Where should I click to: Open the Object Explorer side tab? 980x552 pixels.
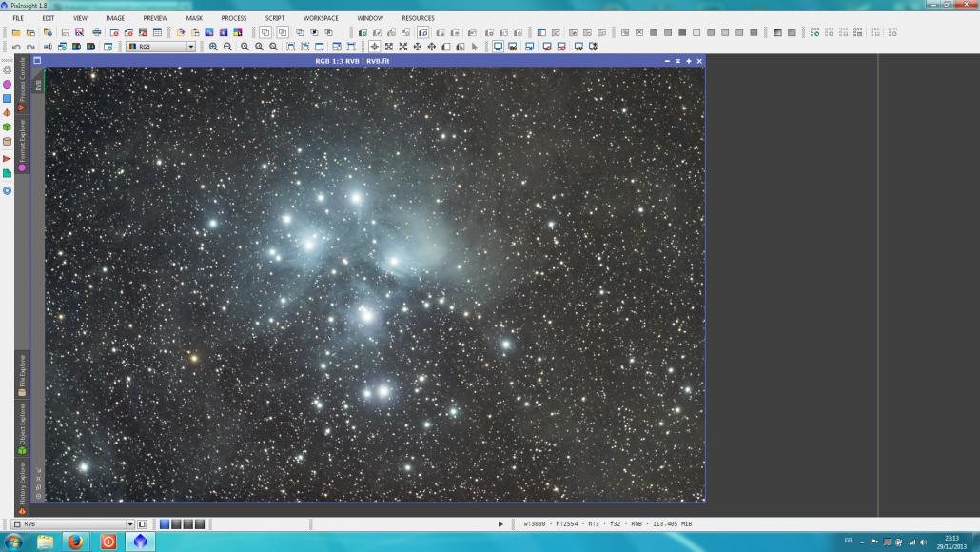[x=22, y=428]
